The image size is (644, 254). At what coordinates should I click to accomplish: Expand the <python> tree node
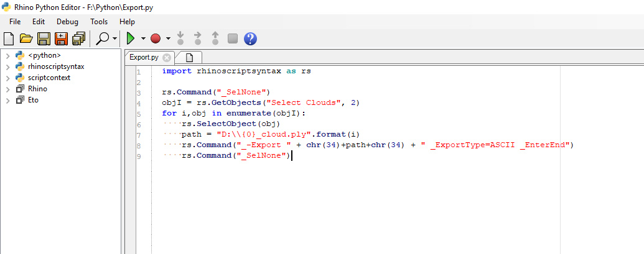(x=8, y=55)
